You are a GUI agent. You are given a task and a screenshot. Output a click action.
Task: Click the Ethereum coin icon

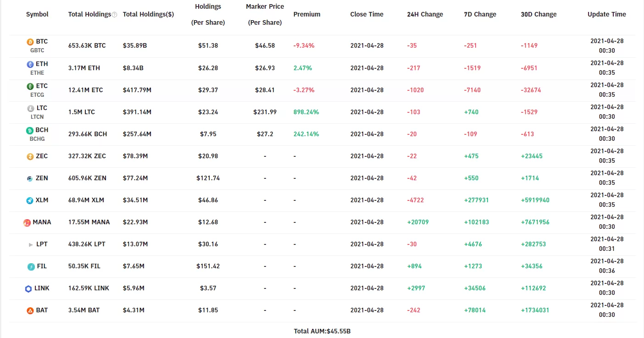click(30, 64)
